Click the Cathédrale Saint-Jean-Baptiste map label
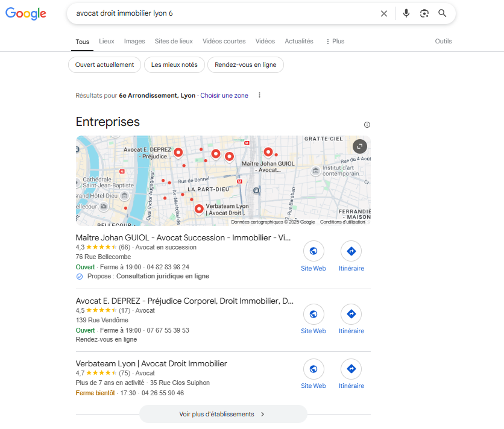Image resolution: width=504 pixels, height=429 pixels. [x=108, y=182]
